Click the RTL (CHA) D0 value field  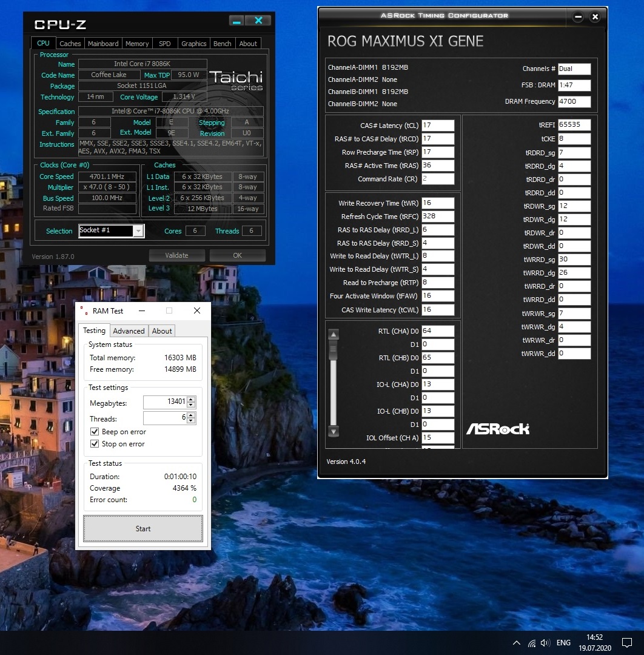click(438, 331)
